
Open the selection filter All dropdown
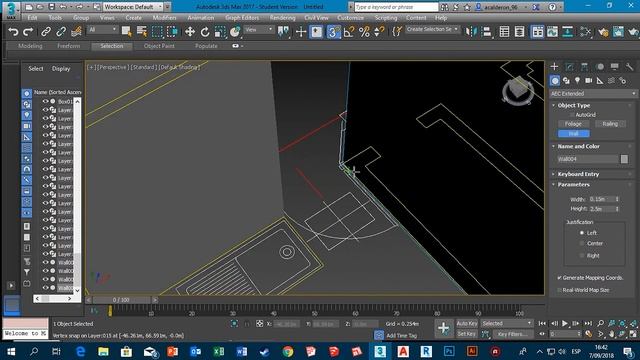(x=102, y=30)
